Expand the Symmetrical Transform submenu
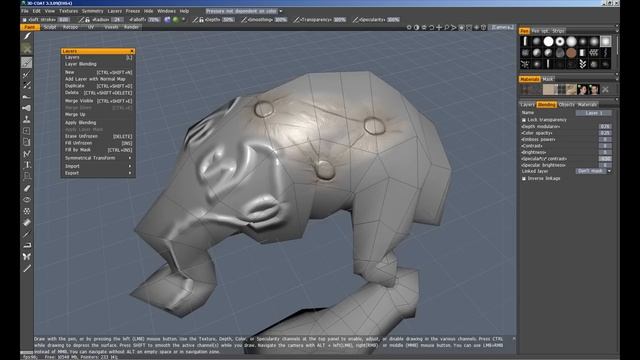 click(98, 158)
